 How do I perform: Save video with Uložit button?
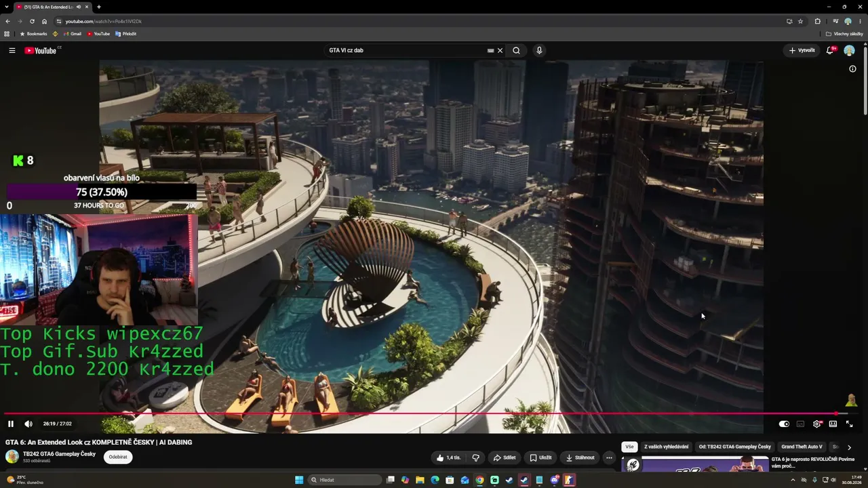pos(540,457)
